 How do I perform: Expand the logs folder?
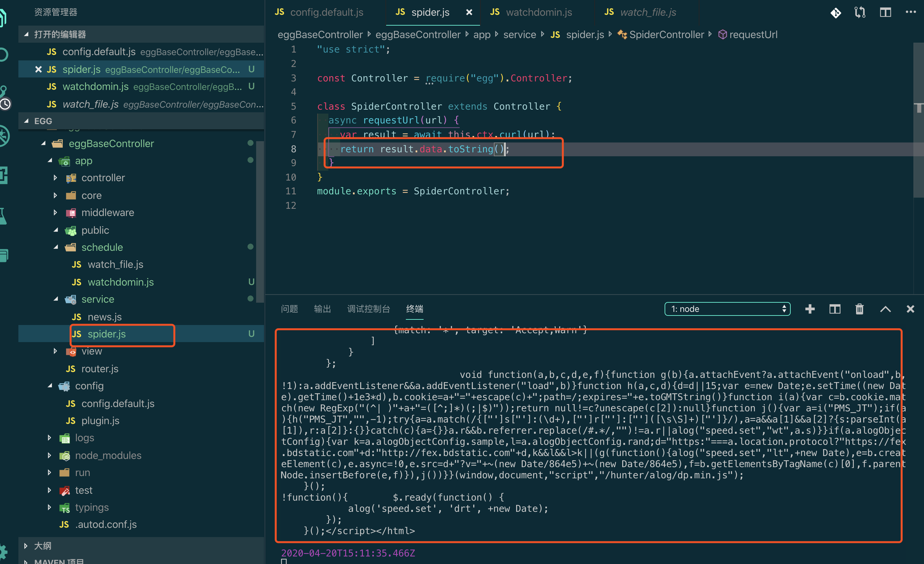[x=50, y=438]
